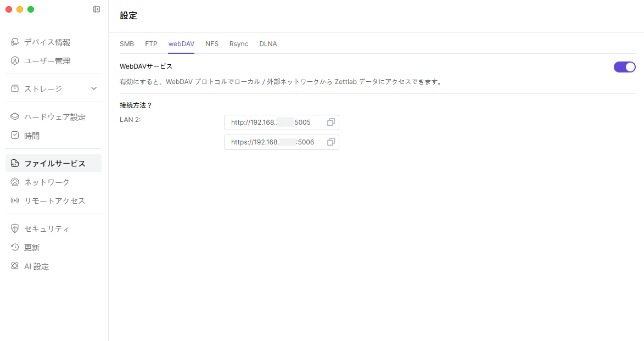
Task: Collapse the sidebar panel icon
Action: [x=97, y=9]
